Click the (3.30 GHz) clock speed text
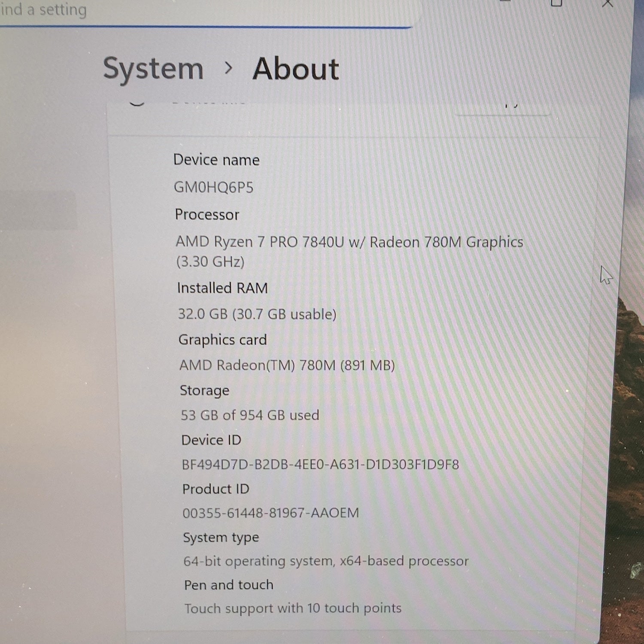Viewport: 644px width, 644px height. (210, 261)
